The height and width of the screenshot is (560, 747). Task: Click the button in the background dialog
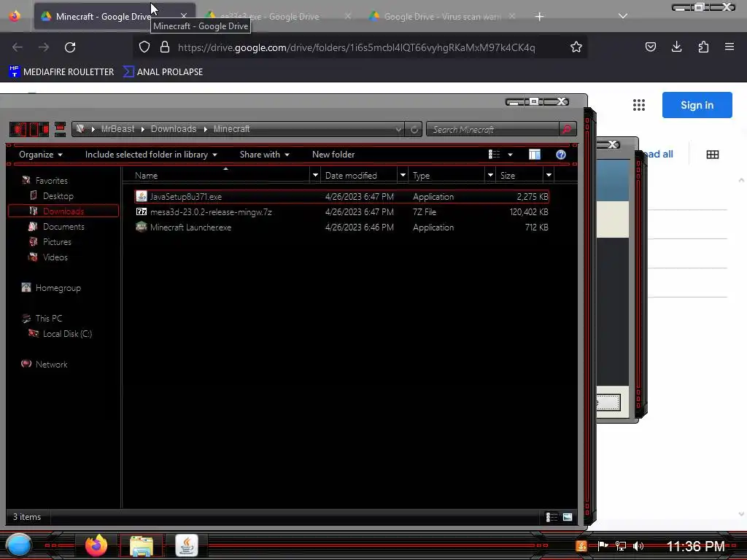[x=608, y=402]
